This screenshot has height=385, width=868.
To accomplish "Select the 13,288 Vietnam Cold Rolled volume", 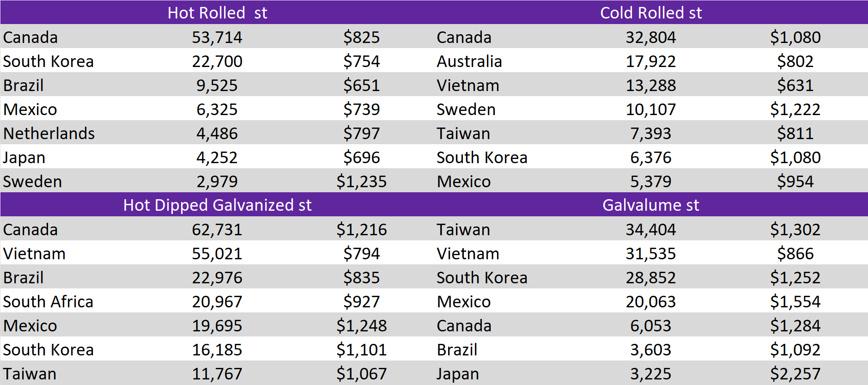I will [x=650, y=85].
